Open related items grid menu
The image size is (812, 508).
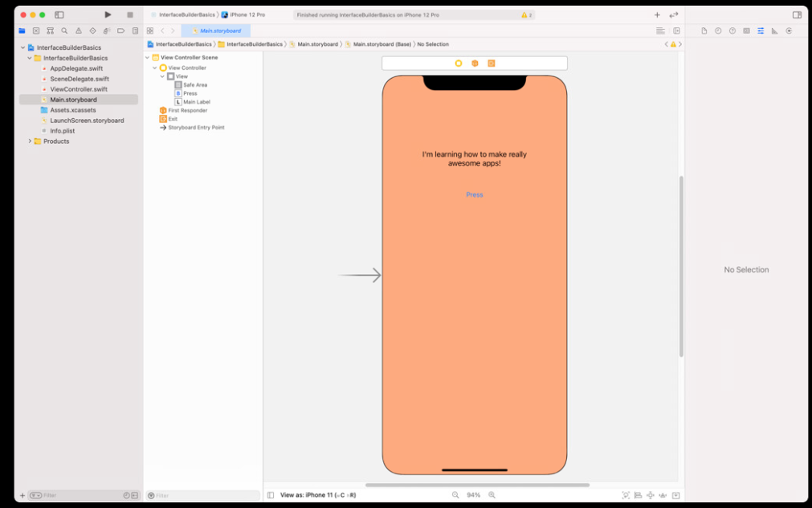pos(150,31)
